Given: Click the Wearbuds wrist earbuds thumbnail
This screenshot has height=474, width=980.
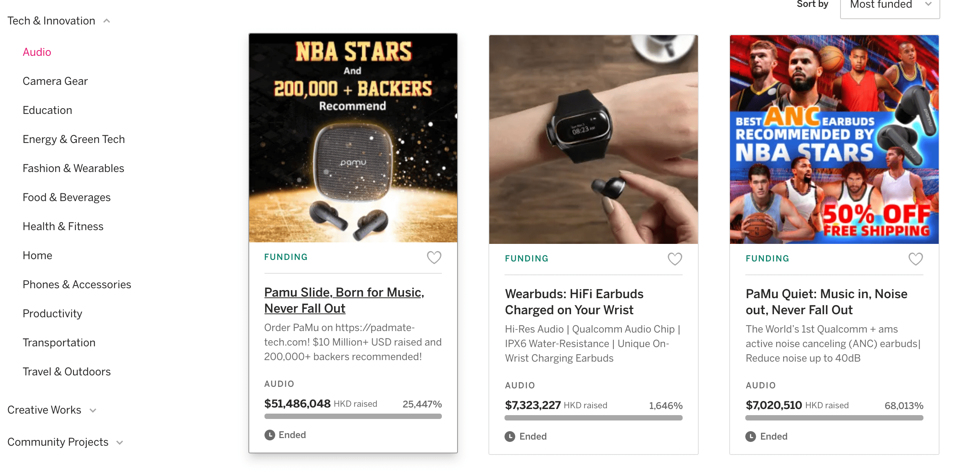Looking at the screenshot, I should (x=593, y=139).
